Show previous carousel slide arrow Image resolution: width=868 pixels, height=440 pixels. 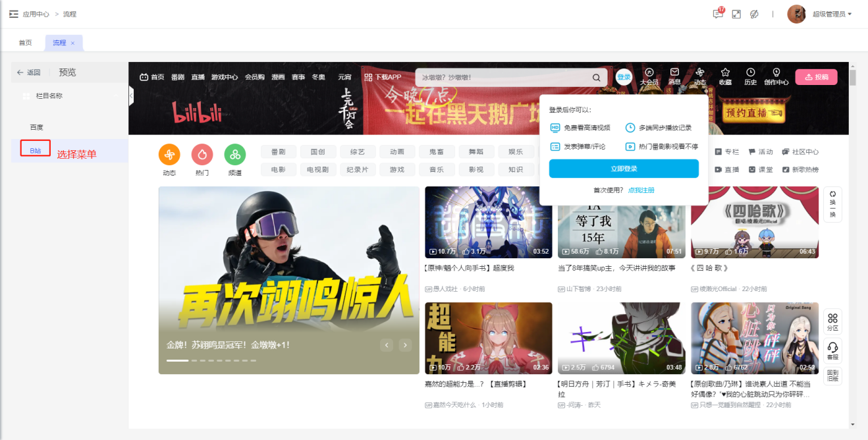pyautogui.click(x=387, y=345)
